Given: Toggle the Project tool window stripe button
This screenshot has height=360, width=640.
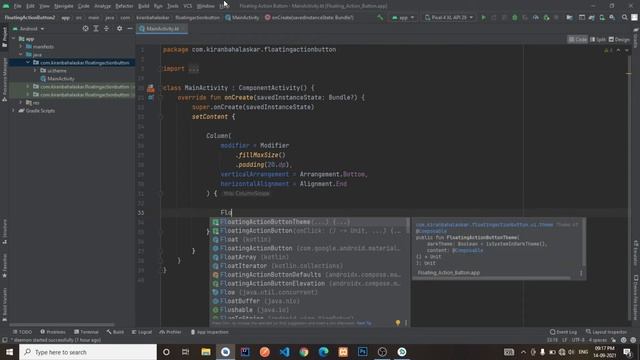Looking at the screenshot, I should pyautogui.click(x=4, y=38).
